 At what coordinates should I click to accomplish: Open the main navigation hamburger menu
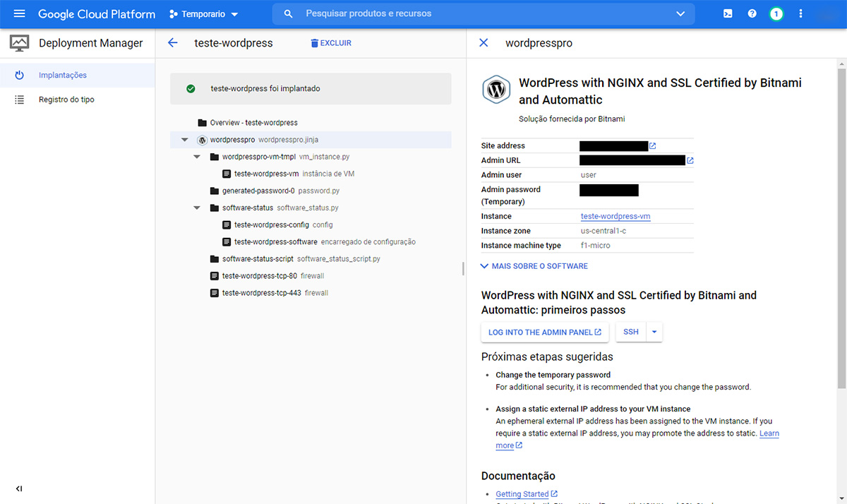point(19,13)
